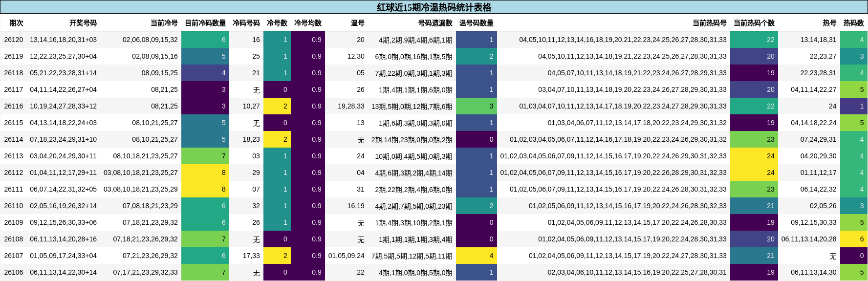
Task: Click 热码数 cell 0 in row 26107
Action: tap(854, 256)
